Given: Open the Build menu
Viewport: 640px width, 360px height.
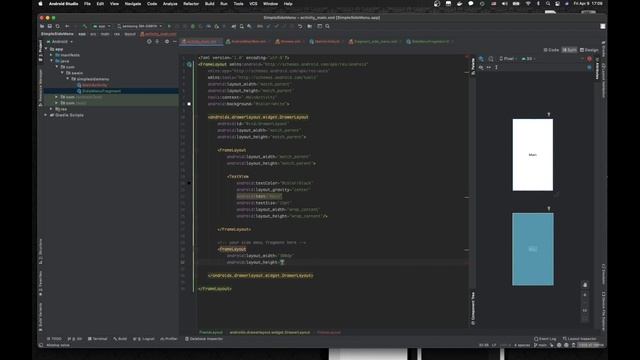Looking at the screenshot, I should pos(209,4).
